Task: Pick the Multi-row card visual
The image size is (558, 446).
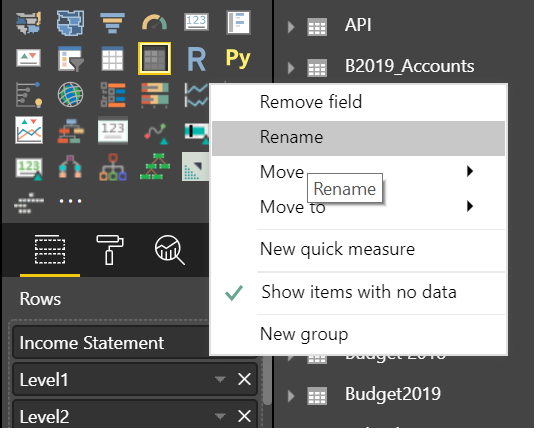Action: pos(238,22)
